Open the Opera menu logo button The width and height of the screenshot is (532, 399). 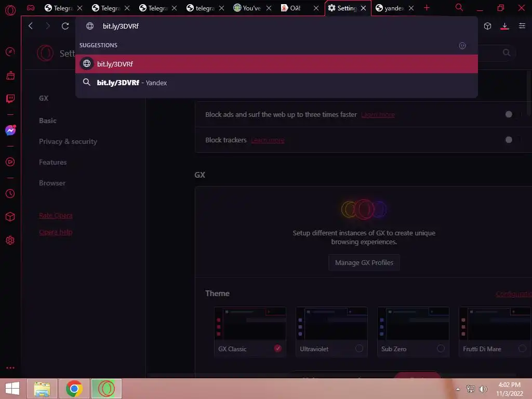pos(10,10)
